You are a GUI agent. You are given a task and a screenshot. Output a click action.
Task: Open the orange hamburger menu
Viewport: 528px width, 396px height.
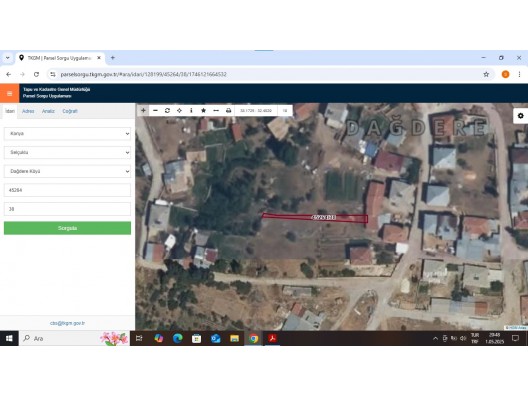(9, 93)
